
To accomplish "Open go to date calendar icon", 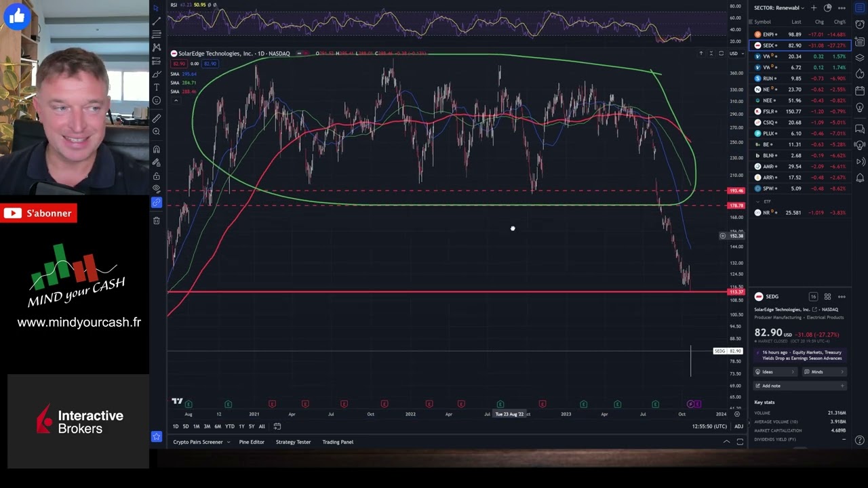I will pos(277,426).
